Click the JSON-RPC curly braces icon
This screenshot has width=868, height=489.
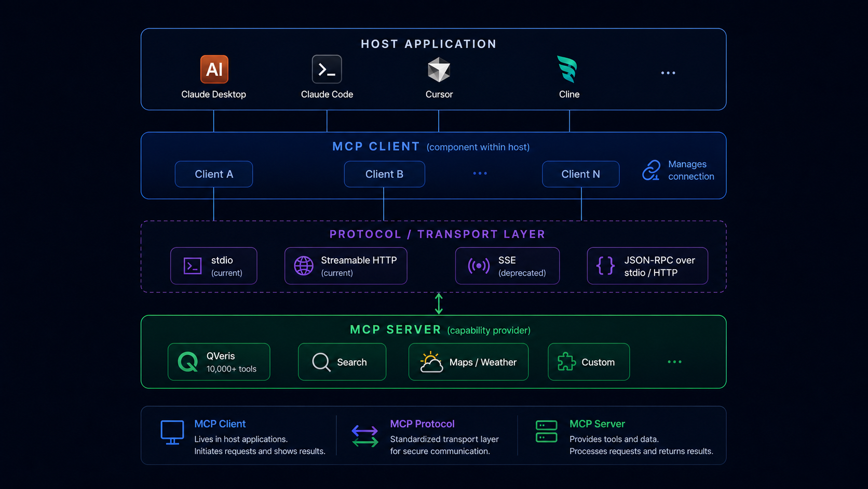605,266
